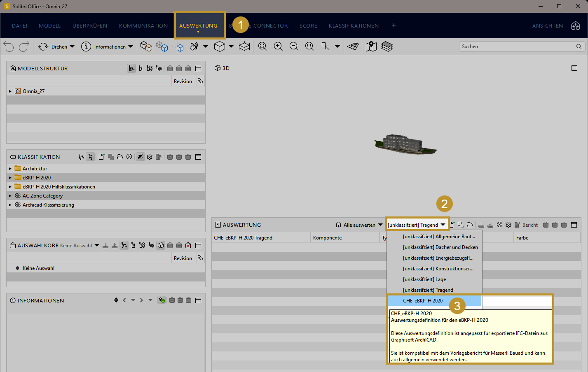This screenshot has height=372, width=588.
Task: Select the Drehen rotate tool
Action: pos(53,46)
